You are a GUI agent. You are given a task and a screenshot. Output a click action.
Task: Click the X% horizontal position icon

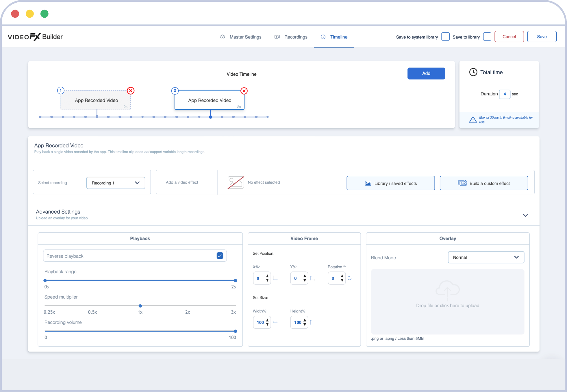(275, 278)
